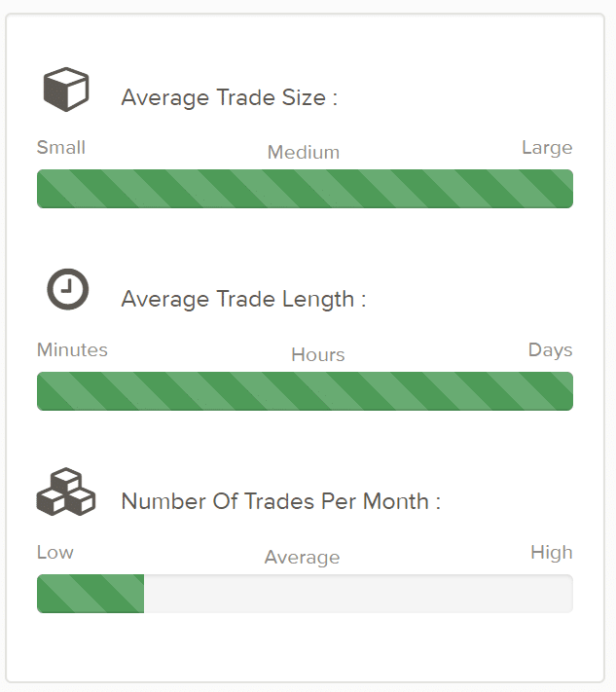Click the filled part of trades-per-month bar
This screenshot has width=616, height=692.
click(x=91, y=594)
